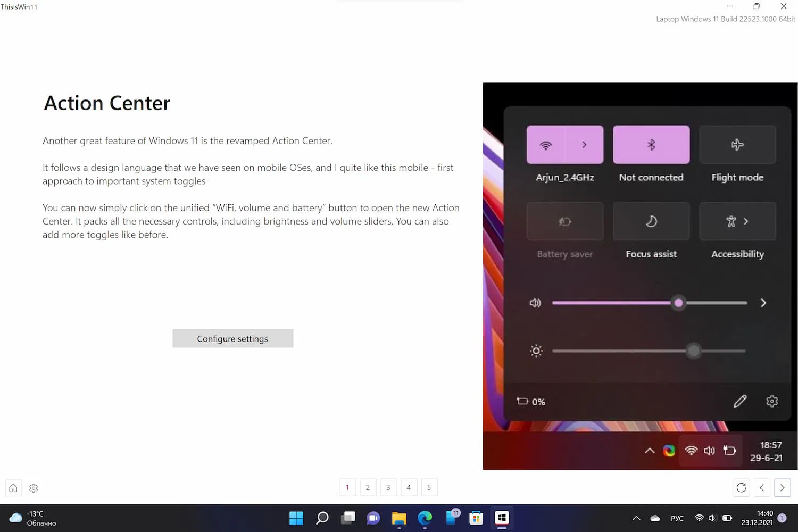
Task: Open File Explorer from the taskbar
Action: tap(399, 518)
